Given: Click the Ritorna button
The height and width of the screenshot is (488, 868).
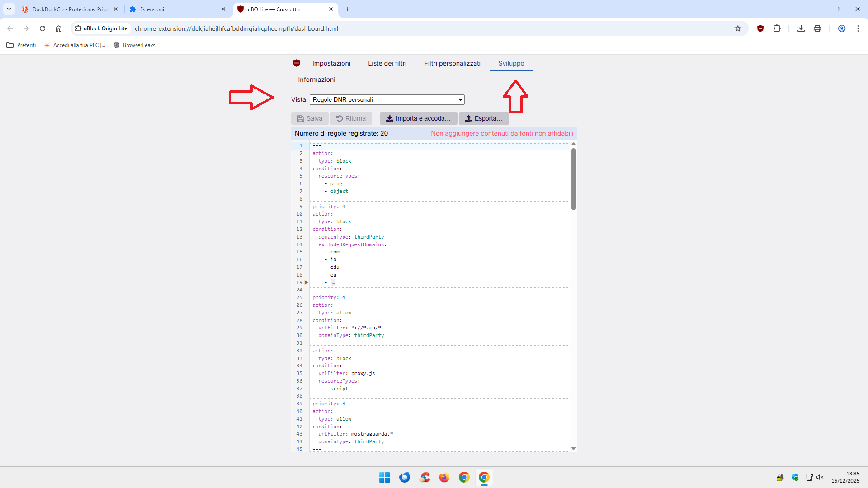Looking at the screenshot, I should (351, 118).
